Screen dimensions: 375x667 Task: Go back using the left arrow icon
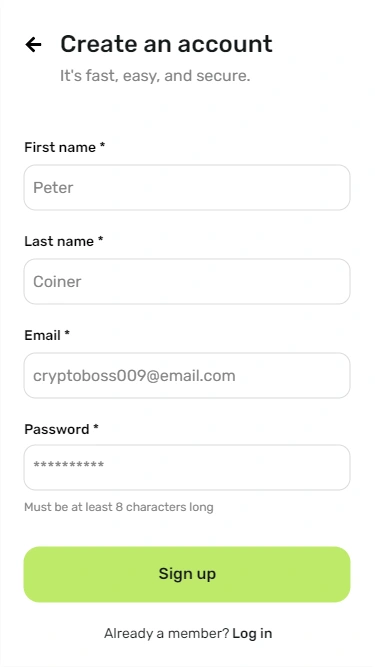pyautogui.click(x=33, y=44)
